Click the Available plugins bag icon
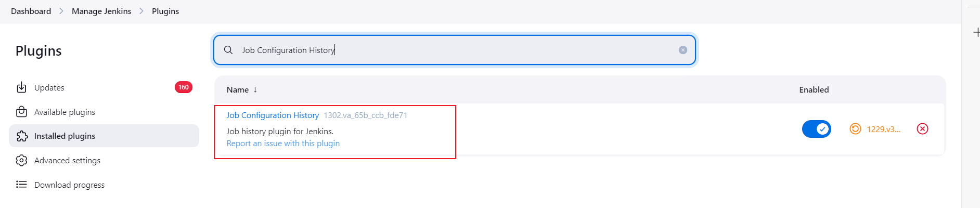 [21, 112]
